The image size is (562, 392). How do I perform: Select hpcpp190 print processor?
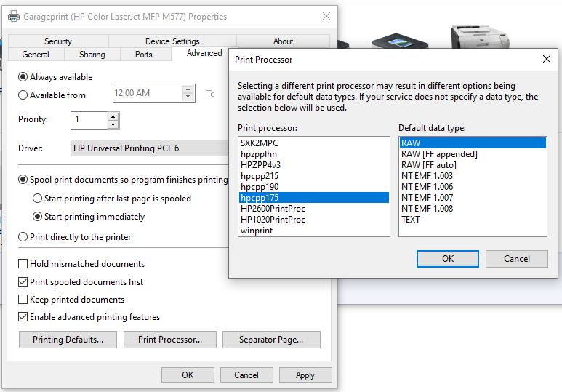click(313, 187)
